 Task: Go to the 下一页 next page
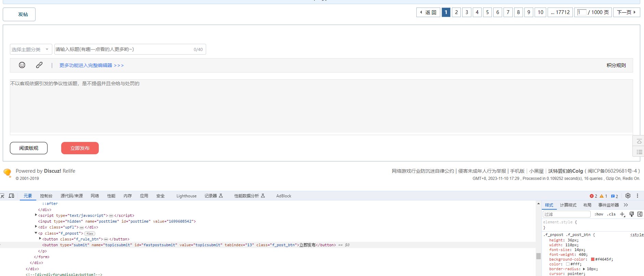627,12
